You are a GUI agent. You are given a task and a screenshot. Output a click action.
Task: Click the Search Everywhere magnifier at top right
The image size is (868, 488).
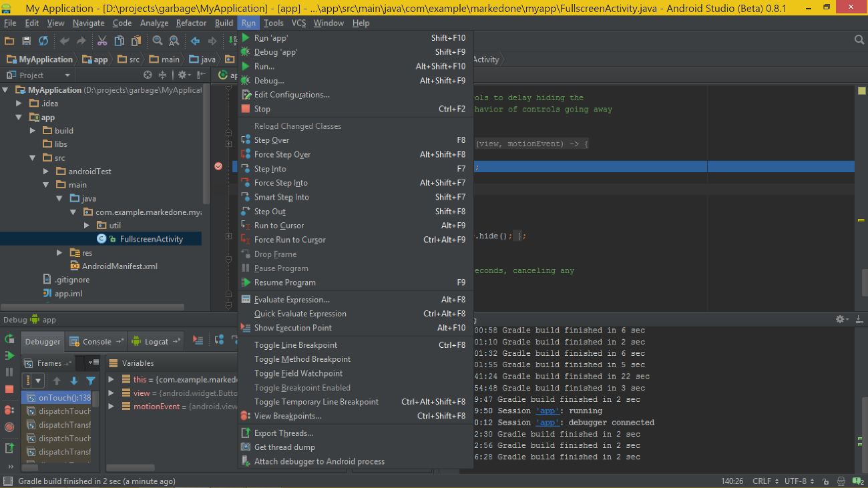pyautogui.click(x=859, y=40)
